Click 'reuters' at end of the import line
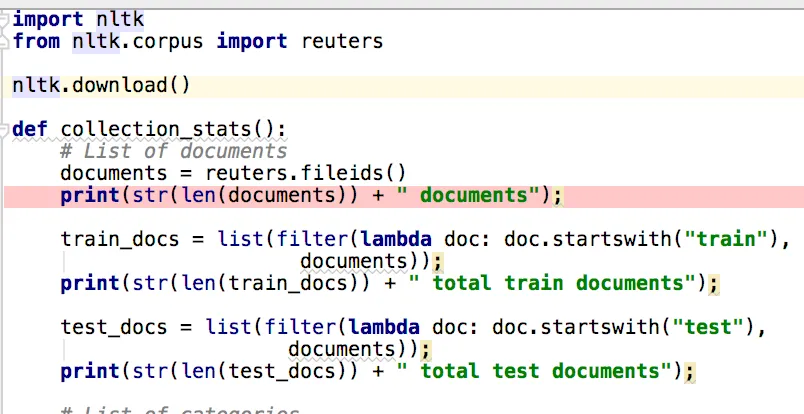 coord(342,42)
